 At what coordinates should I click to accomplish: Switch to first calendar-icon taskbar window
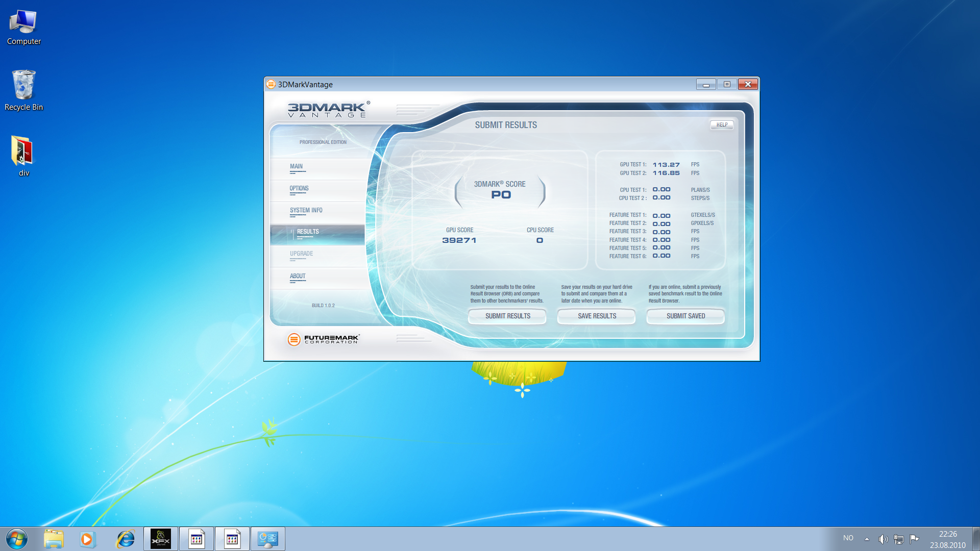(x=197, y=539)
